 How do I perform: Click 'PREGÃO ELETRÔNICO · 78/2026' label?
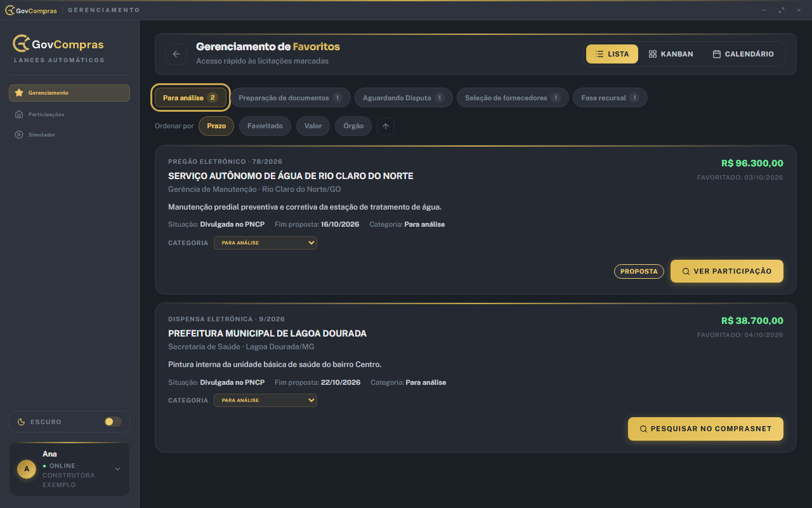pos(225,161)
